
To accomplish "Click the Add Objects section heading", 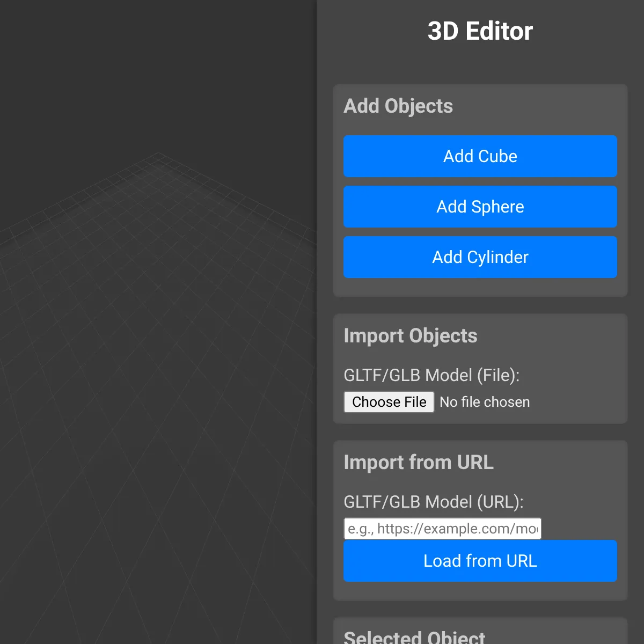I will 398,106.
